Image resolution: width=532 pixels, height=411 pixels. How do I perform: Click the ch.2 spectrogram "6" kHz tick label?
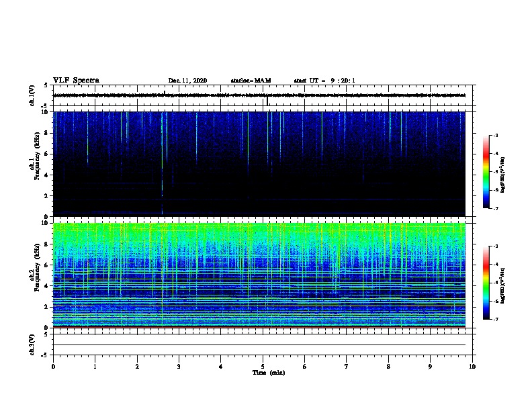coord(46,265)
